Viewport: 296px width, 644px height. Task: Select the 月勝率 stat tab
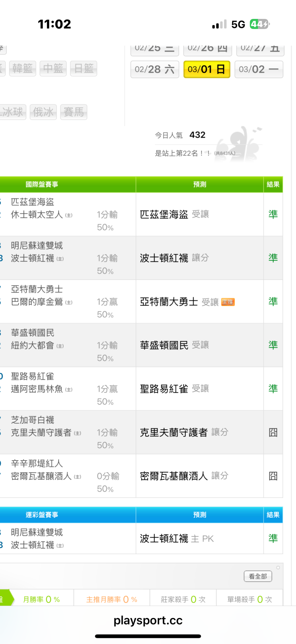[x=41, y=599]
